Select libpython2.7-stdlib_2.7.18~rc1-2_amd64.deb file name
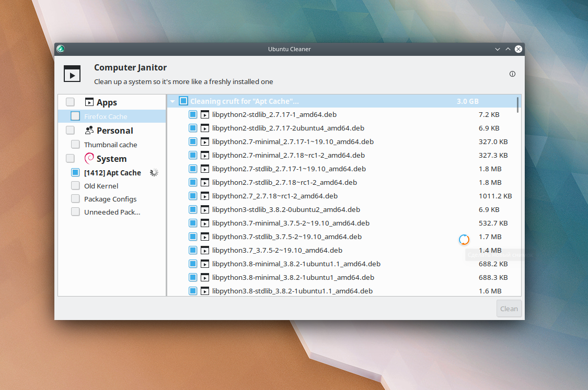 coord(285,182)
